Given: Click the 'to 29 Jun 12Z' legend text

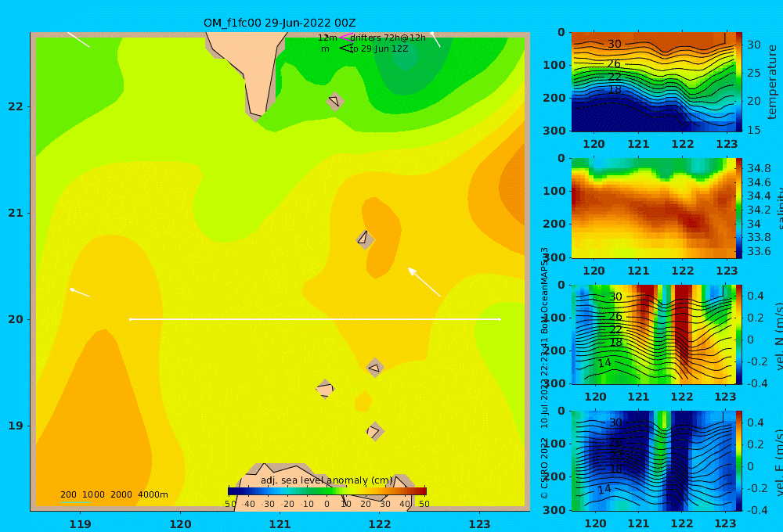Looking at the screenshot, I should [x=379, y=49].
